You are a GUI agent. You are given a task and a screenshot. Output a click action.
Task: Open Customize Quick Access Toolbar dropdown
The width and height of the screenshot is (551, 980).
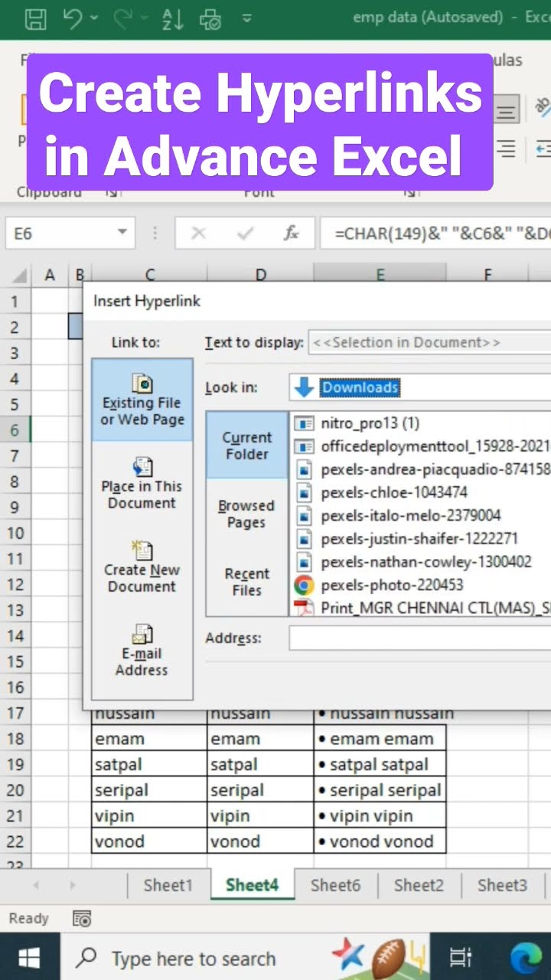point(246,18)
